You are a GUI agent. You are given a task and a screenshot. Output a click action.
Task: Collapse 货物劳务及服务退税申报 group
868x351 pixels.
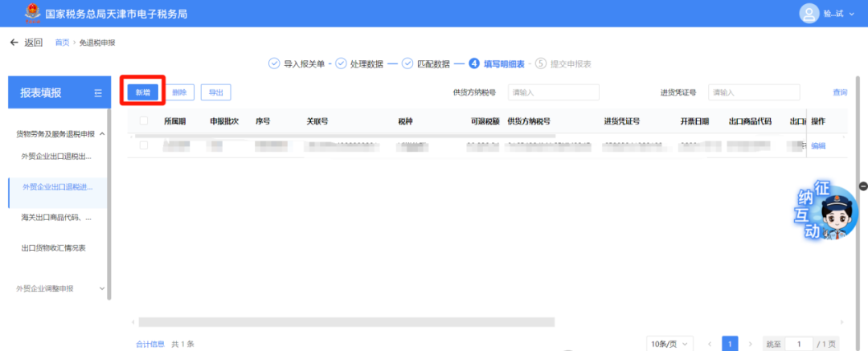pos(102,134)
